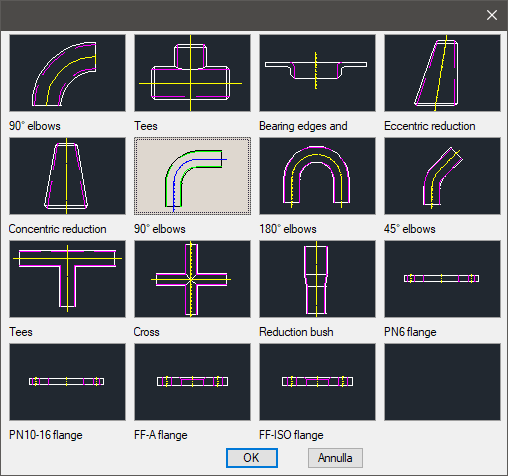The width and height of the screenshot is (508, 476).
Task: Select the Cross fitting icon
Action: (192, 279)
